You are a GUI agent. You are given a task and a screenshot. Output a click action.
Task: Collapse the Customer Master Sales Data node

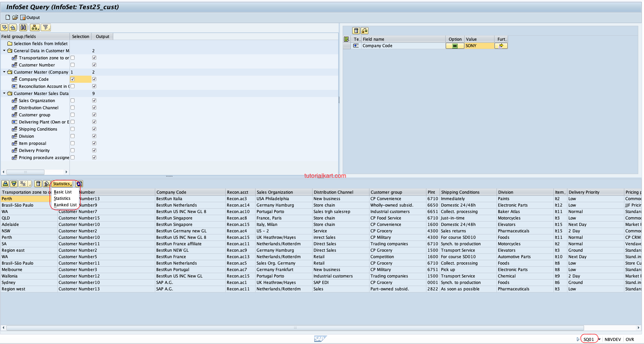[x=4, y=93]
